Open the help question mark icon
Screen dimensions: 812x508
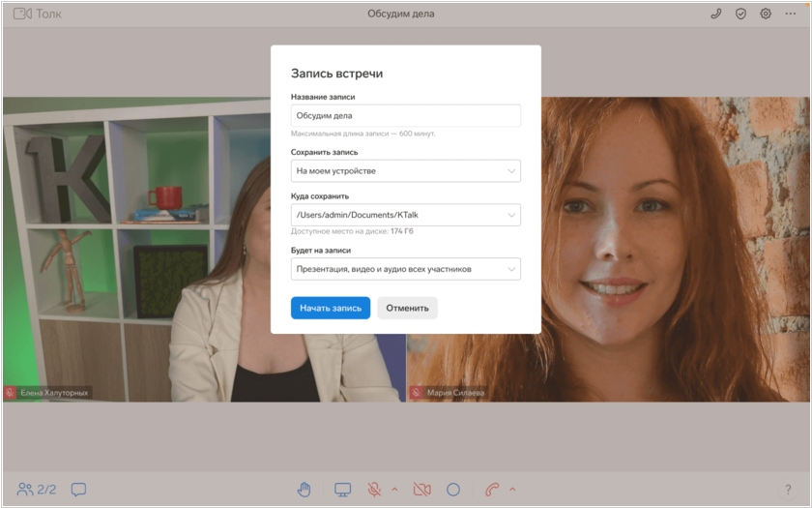(x=788, y=489)
